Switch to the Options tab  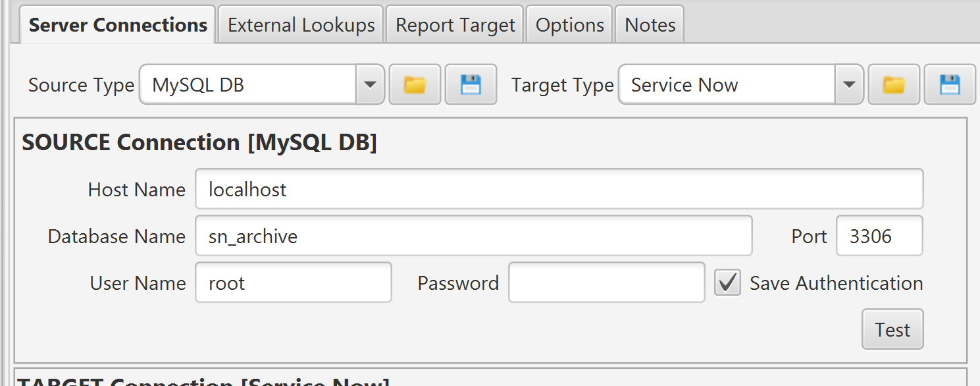click(x=570, y=25)
